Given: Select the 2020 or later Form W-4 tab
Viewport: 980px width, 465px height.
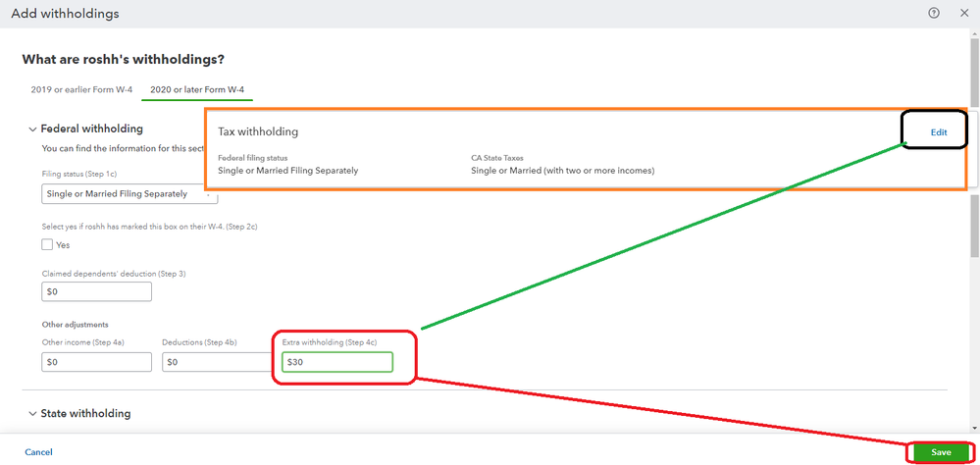Looking at the screenshot, I should click(x=199, y=90).
